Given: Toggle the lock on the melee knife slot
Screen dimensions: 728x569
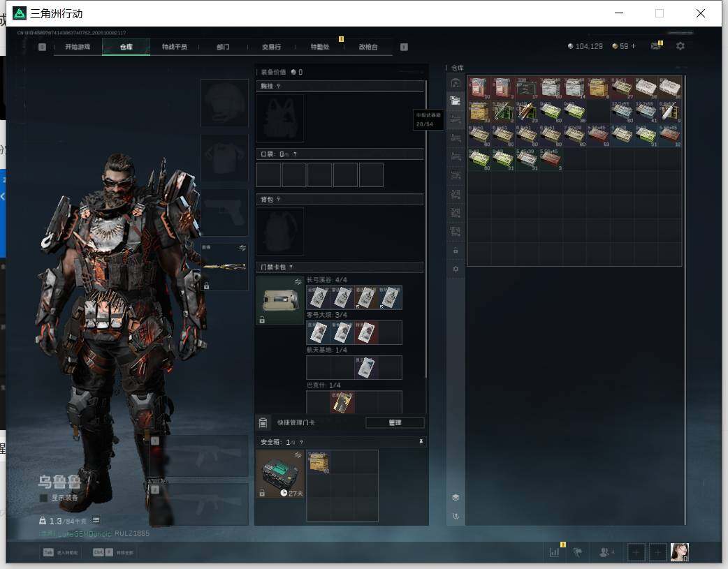Looking at the screenshot, I should (x=206, y=286).
